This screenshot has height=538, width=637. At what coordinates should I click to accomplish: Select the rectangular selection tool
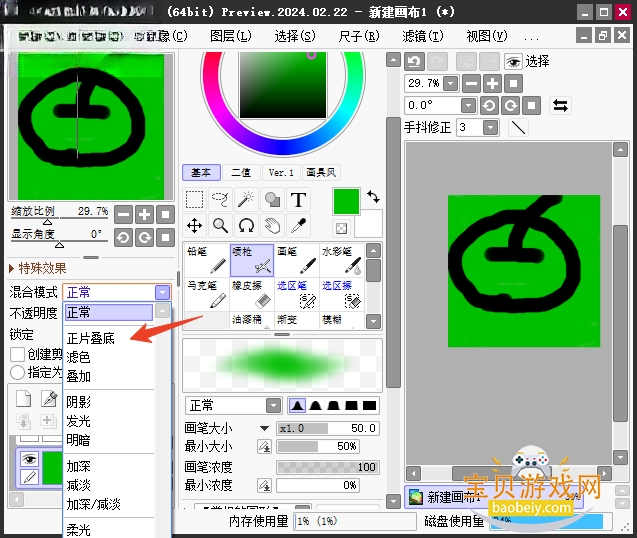[195, 200]
